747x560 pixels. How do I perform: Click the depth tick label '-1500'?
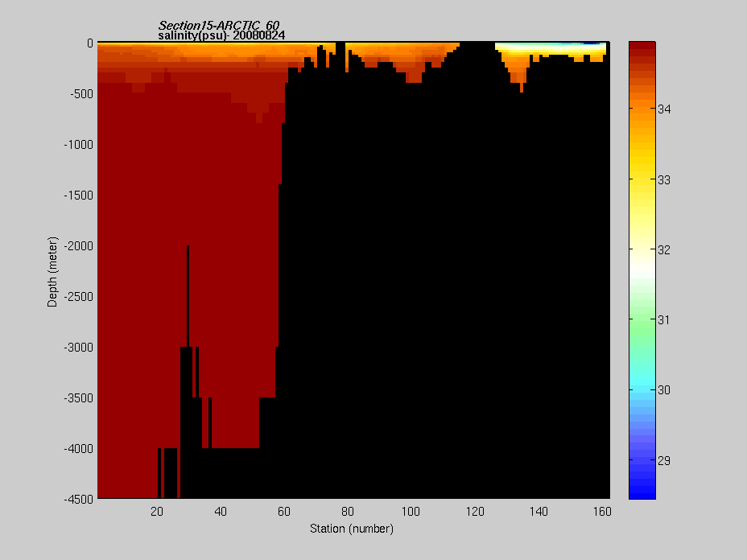pyautogui.click(x=79, y=196)
